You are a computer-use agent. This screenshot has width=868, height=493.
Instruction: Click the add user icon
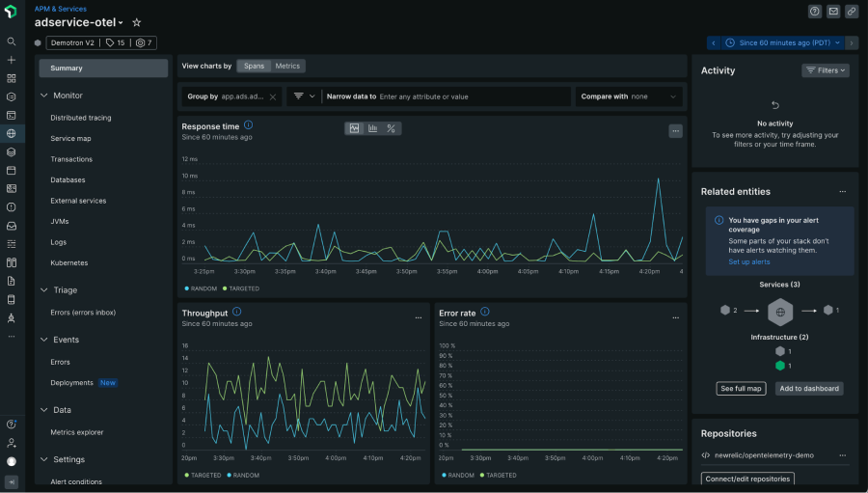click(x=11, y=443)
